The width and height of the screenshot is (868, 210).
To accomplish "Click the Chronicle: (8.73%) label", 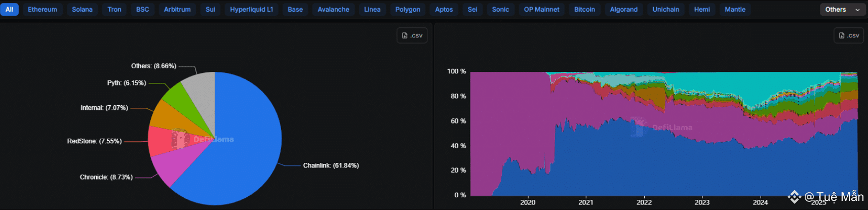I will tap(106, 177).
